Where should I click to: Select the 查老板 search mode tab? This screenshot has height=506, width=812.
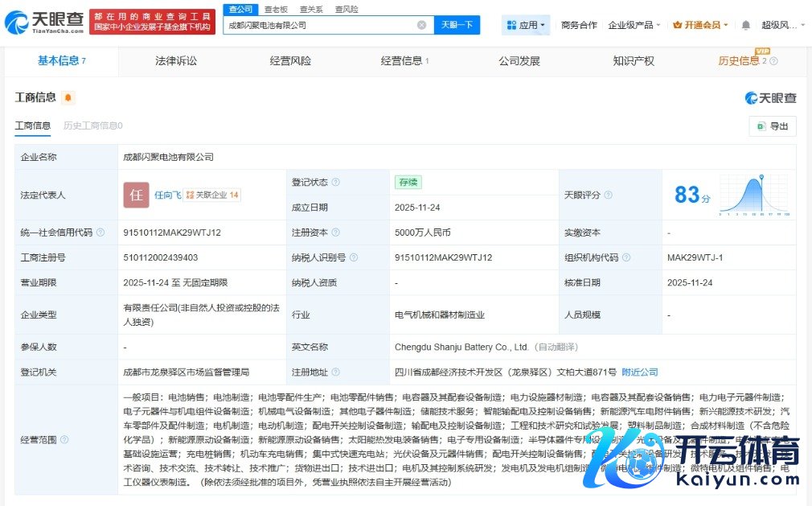coord(276,9)
